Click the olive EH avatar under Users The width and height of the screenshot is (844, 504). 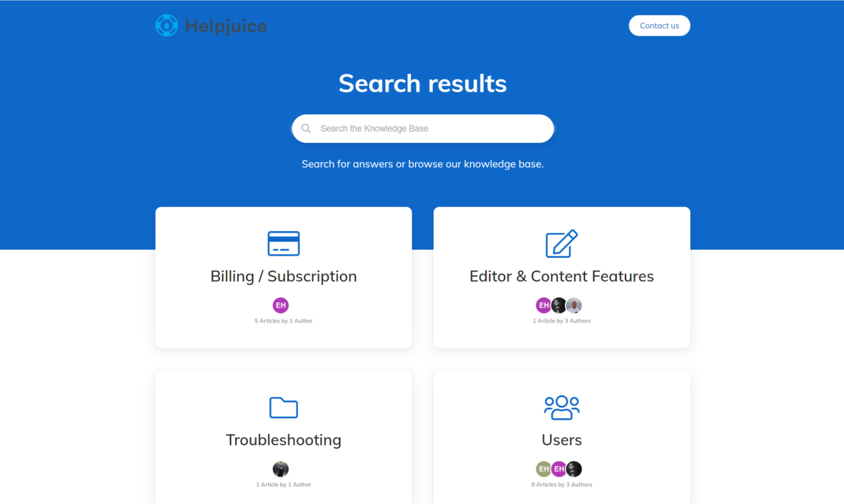(x=543, y=469)
